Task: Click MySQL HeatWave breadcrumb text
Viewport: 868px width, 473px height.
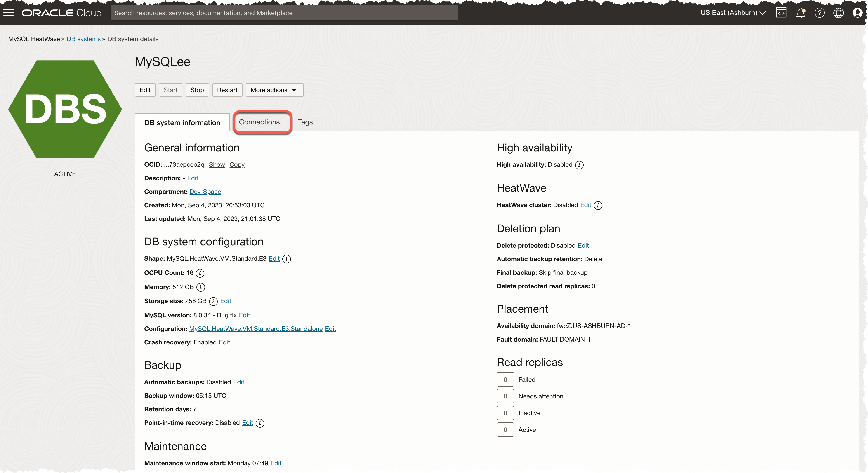Action: [34, 39]
